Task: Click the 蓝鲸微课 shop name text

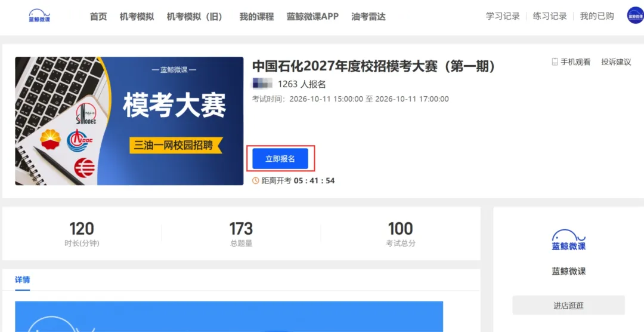Action: pos(569,272)
